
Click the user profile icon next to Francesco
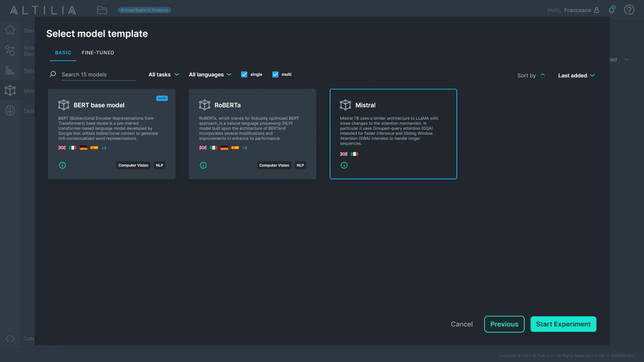[x=597, y=10]
